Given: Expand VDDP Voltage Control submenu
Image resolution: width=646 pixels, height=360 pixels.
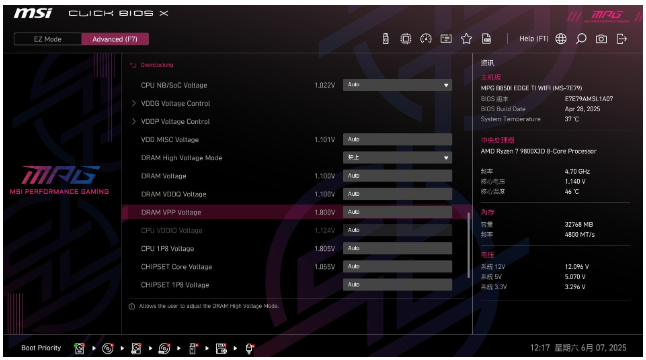Looking at the screenshot, I should click(x=176, y=122).
